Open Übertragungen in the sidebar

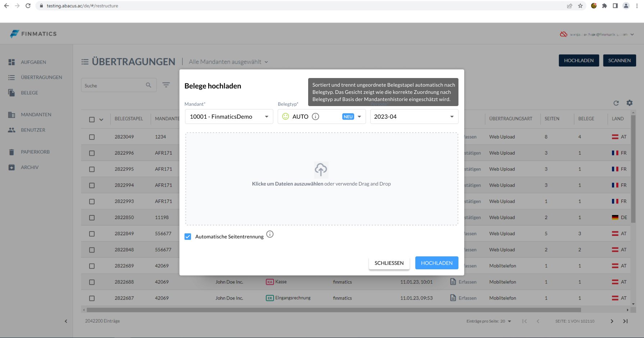click(x=41, y=77)
